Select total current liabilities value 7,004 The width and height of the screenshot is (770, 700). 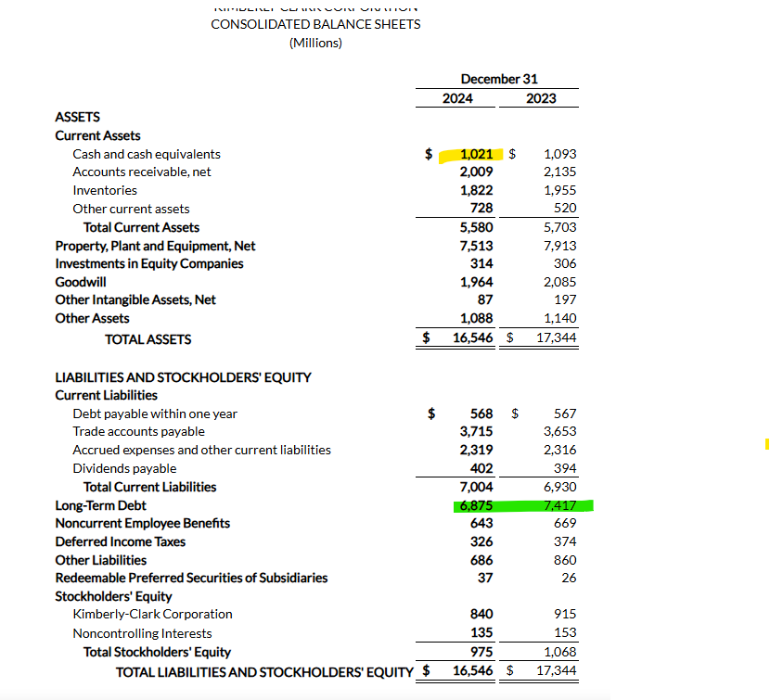(x=476, y=488)
